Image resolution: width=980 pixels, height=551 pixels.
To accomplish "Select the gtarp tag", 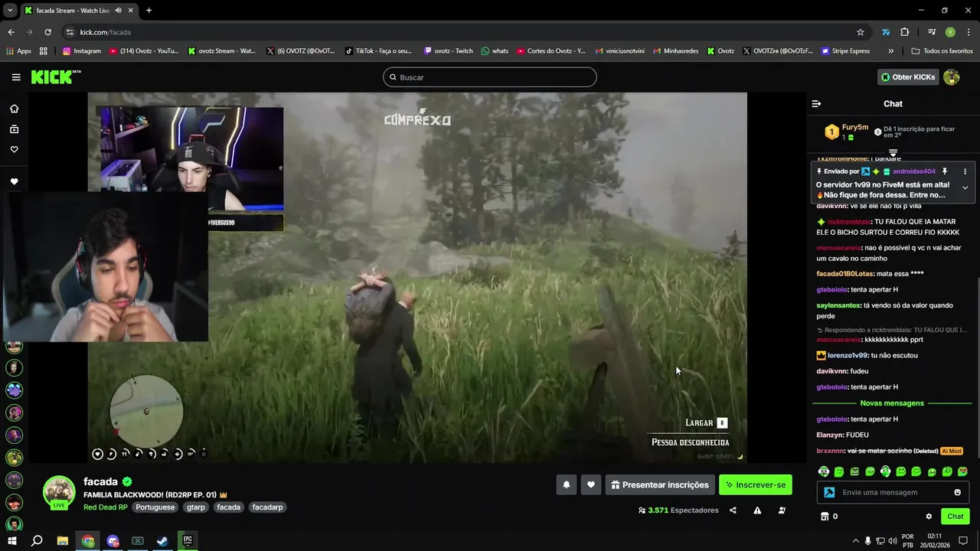I will (196, 507).
